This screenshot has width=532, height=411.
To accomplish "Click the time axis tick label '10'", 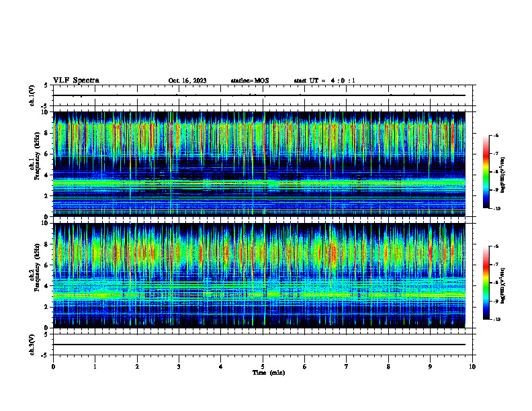I will pos(472,367).
